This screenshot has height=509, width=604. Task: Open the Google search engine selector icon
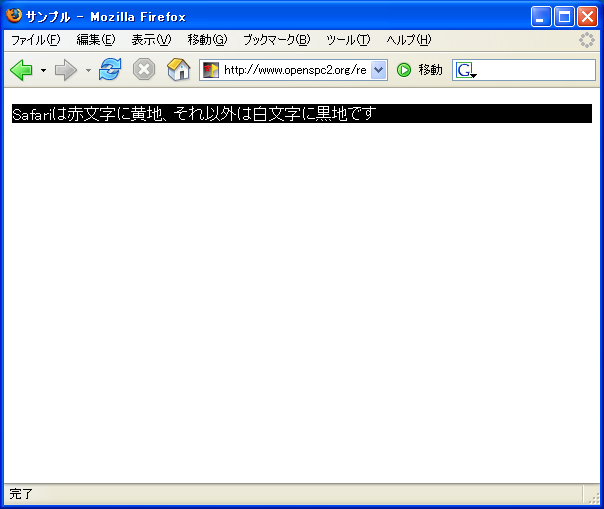[466, 71]
